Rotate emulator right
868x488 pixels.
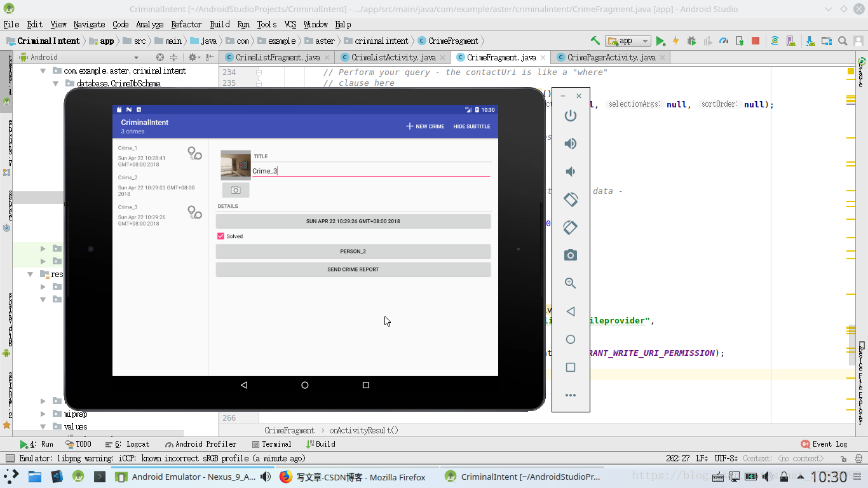click(571, 227)
